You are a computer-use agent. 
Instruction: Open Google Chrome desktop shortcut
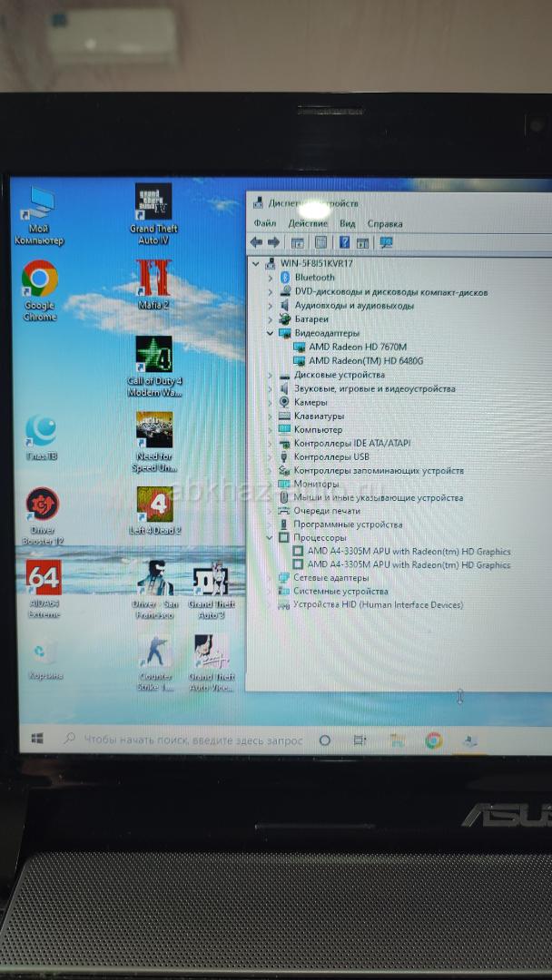coord(40,279)
